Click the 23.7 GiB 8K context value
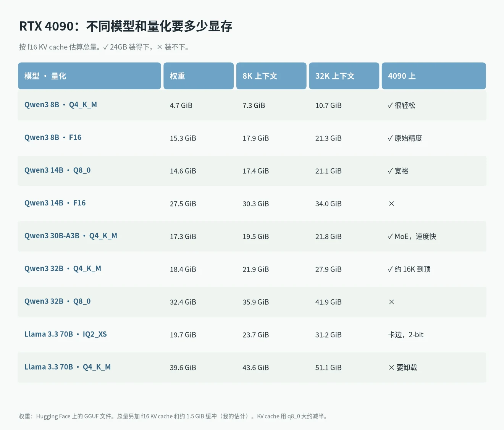 point(256,335)
